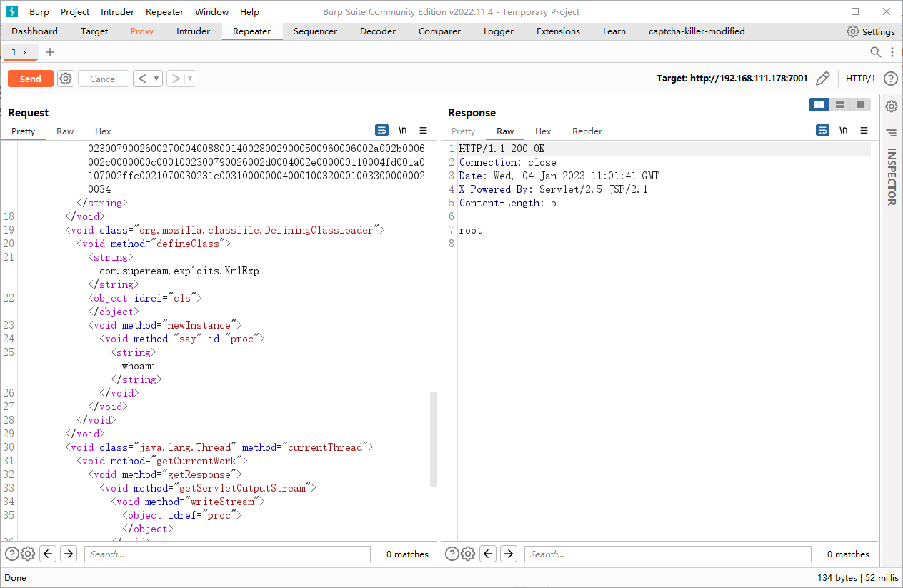Go to previous match in Request search
Screen dimensions: 903x588
[48, 554]
